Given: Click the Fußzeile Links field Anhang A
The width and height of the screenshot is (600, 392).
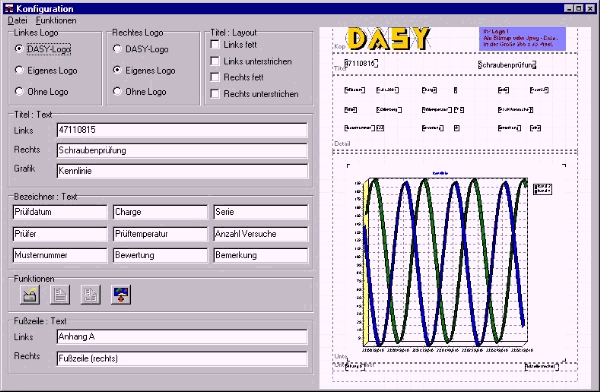Looking at the screenshot, I should (182, 337).
